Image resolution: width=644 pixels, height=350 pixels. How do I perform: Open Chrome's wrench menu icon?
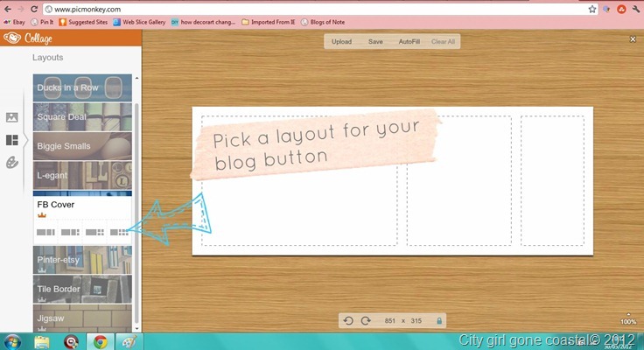[x=636, y=9]
